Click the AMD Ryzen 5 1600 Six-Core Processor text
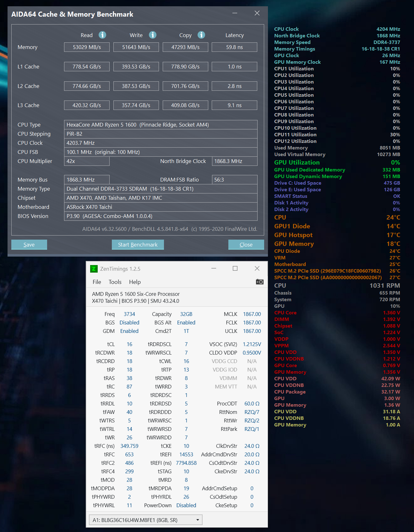 point(136,294)
